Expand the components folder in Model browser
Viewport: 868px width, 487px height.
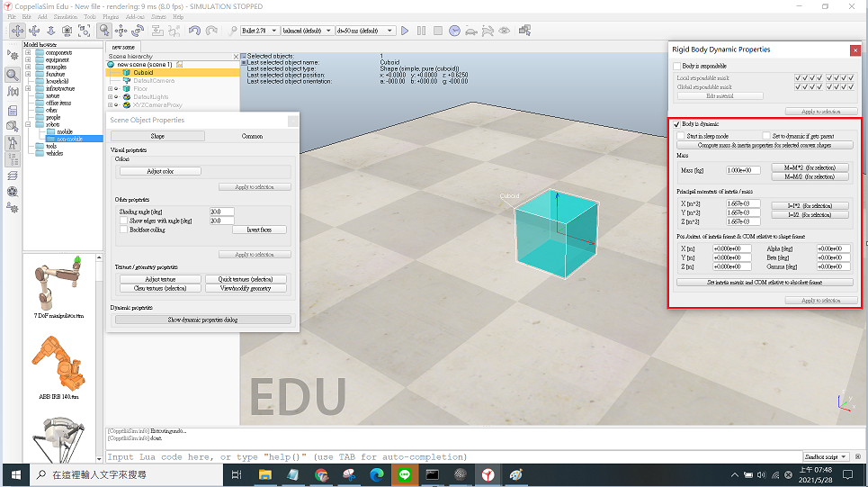(28, 52)
